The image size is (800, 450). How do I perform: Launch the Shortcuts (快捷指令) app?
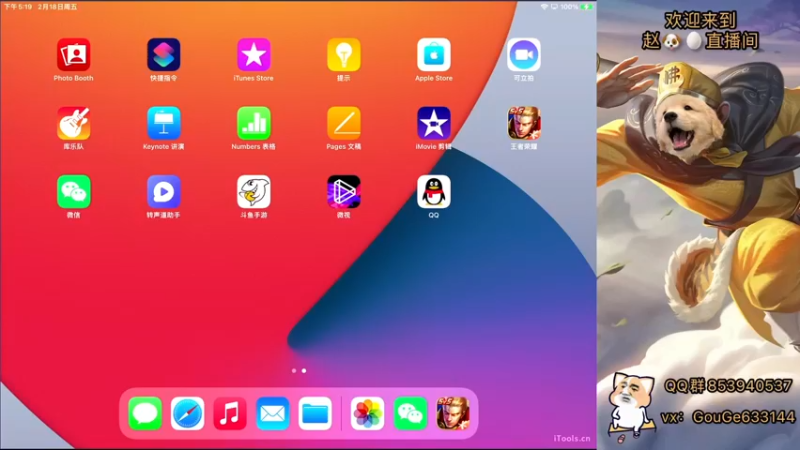(x=163, y=55)
